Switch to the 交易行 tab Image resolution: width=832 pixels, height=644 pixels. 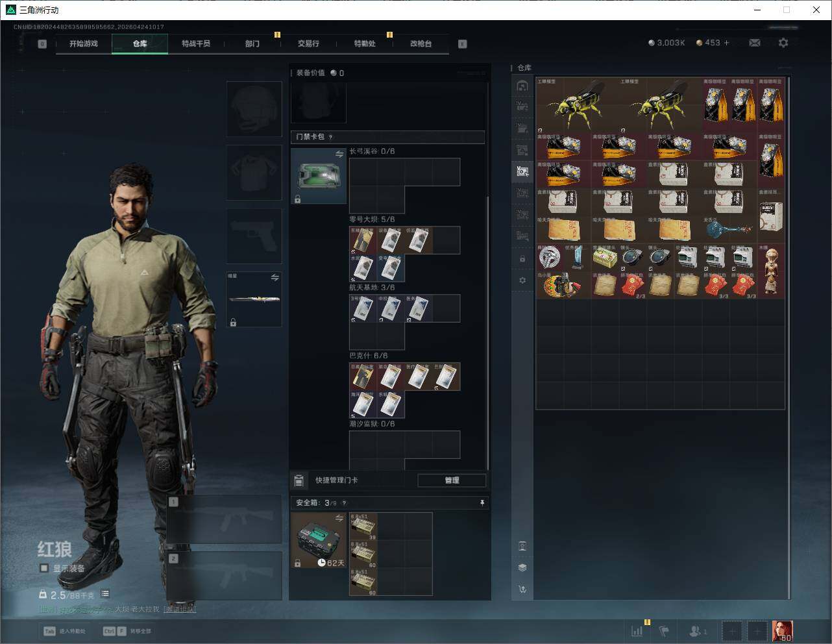308,43
